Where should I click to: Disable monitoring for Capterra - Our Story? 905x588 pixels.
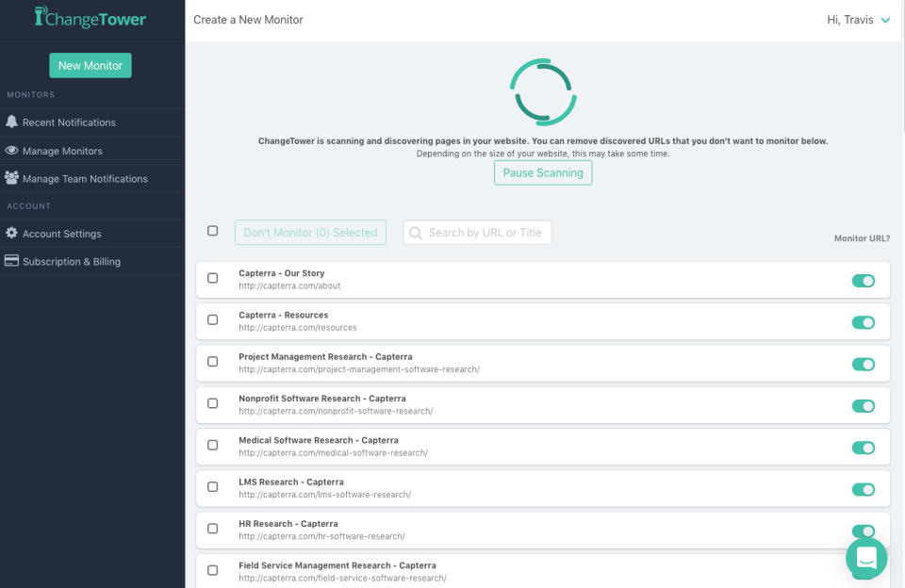tap(864, 281)
